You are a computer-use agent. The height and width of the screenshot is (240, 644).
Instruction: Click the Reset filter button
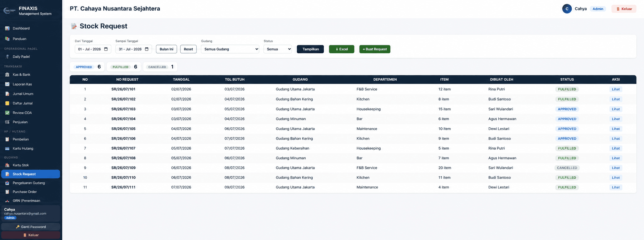tap(188, 49)
